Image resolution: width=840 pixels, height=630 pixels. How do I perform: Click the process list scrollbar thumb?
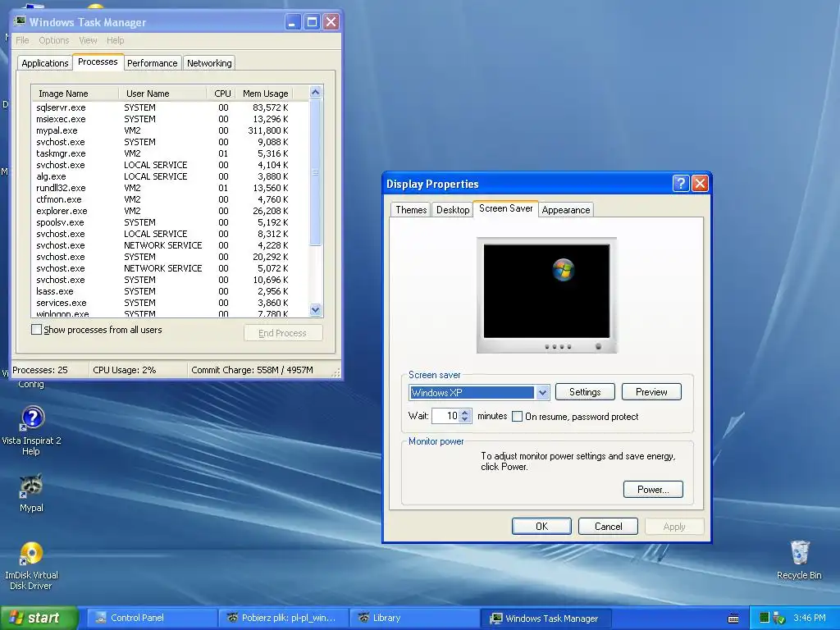coord(315,172)
